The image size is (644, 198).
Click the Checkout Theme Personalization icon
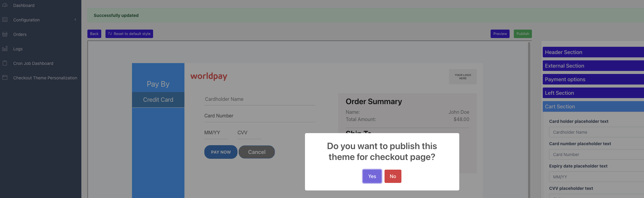pos(5,78)
